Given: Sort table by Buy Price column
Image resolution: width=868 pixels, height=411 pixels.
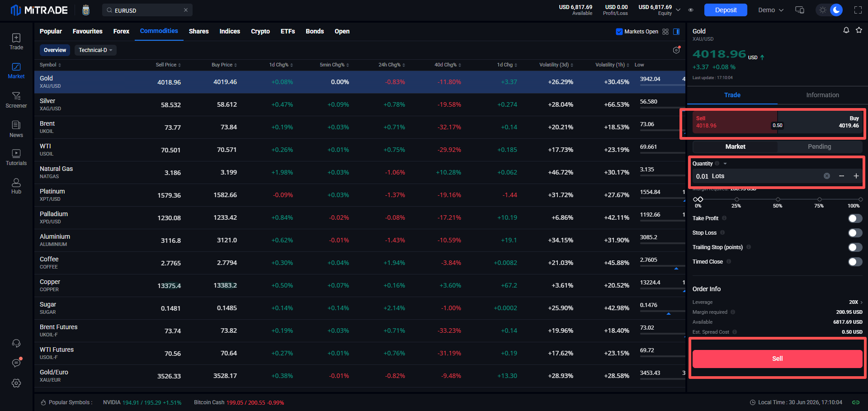Looking at the screenshot, I should click(x=224, y=65).
